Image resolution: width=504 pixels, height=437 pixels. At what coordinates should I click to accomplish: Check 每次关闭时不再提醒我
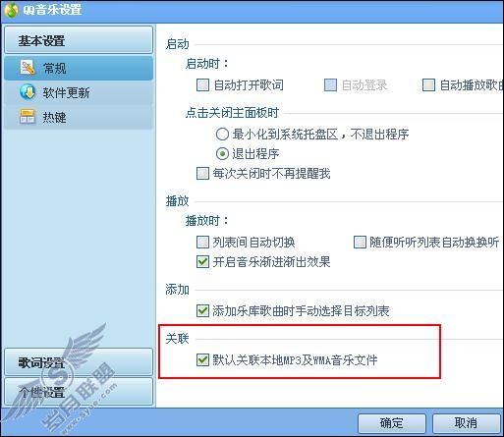click(x=202, y=174)
